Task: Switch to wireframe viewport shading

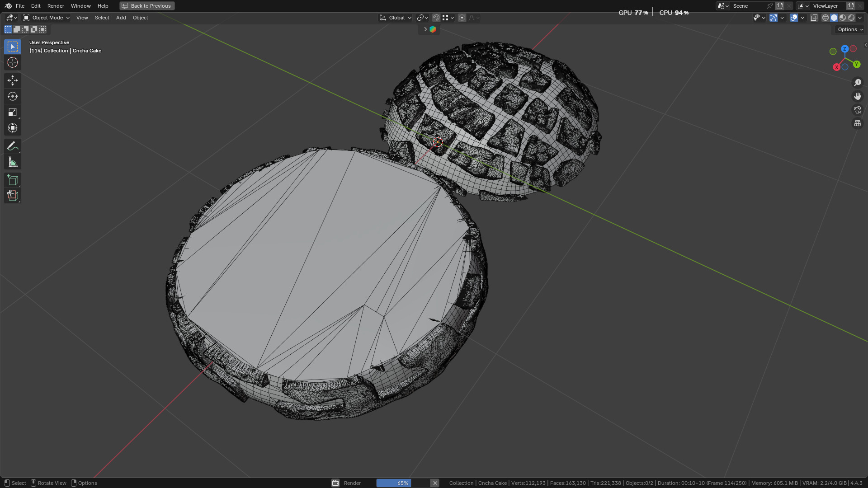Action: (x=826, y=18)
